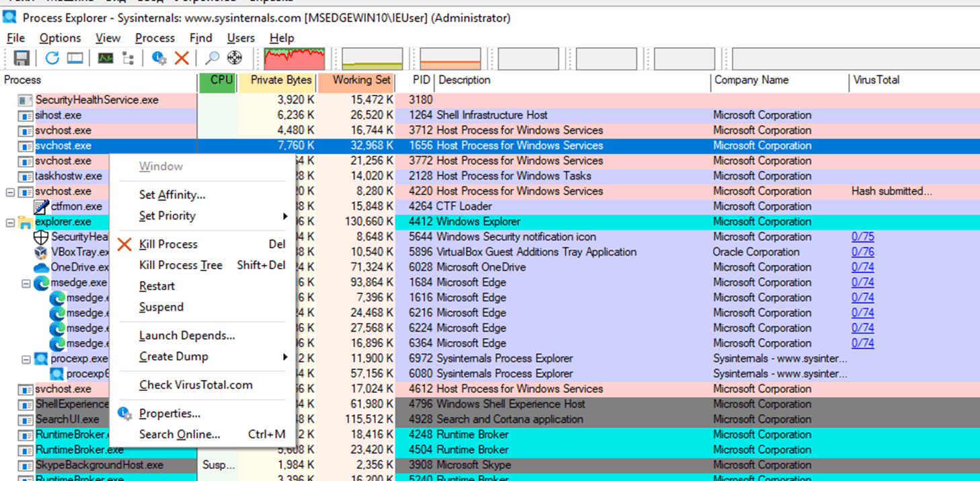Select the Find Window's Process crosshair icon

coord(234,58)
